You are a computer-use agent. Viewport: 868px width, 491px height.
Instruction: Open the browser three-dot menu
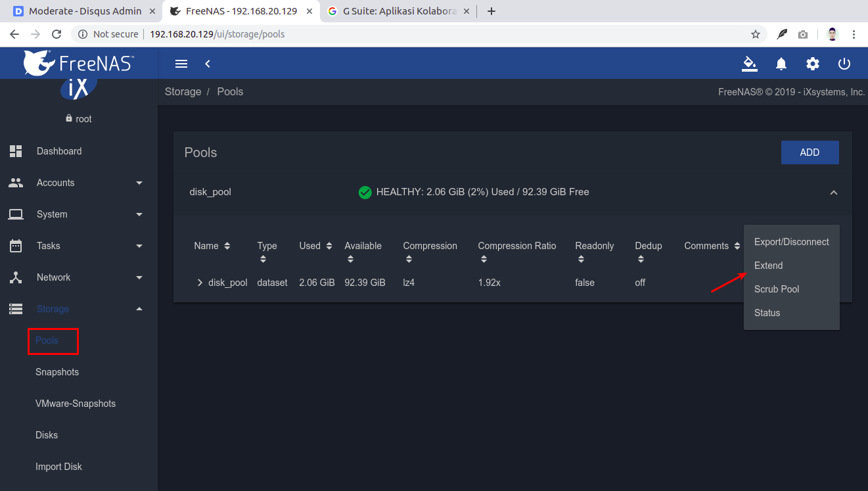[854, 34]
